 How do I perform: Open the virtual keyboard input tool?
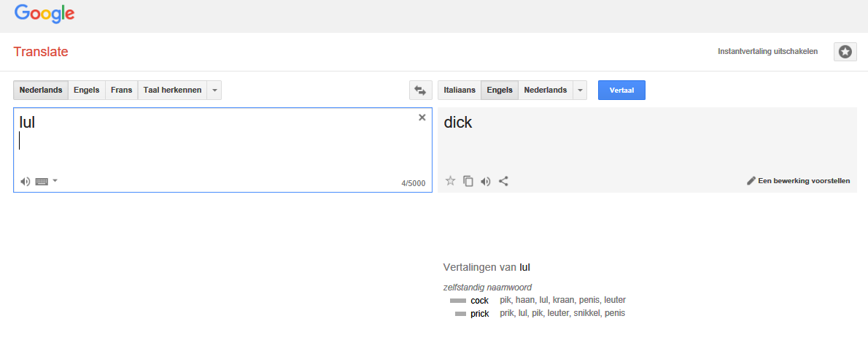(x=42, y=181)
